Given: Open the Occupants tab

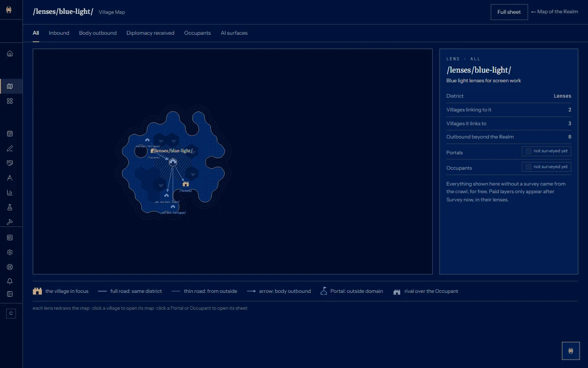Looking at the screenshot, I should click(x=197, y=33).
